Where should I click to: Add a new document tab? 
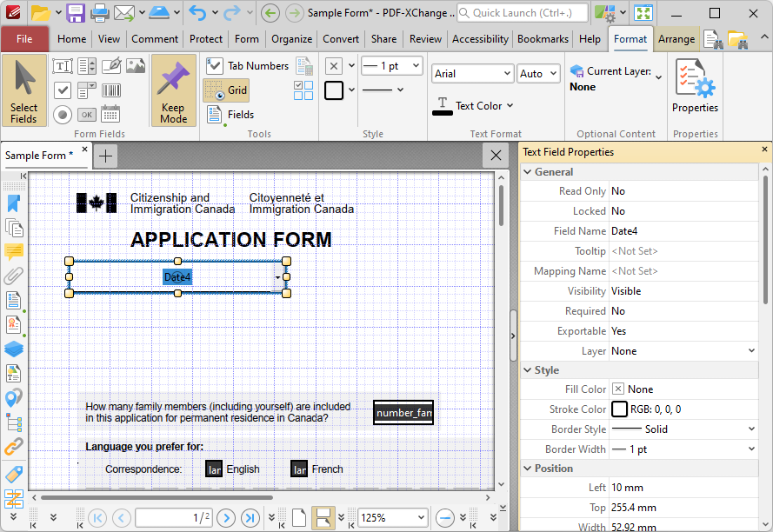pyautogui.click(x=105, y=156)
